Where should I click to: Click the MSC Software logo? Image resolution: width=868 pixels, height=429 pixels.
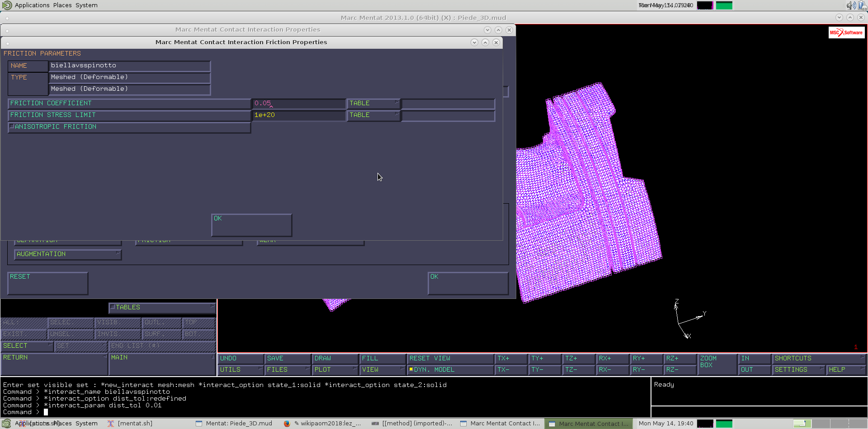pyautogui.click(x=846, y=33)
